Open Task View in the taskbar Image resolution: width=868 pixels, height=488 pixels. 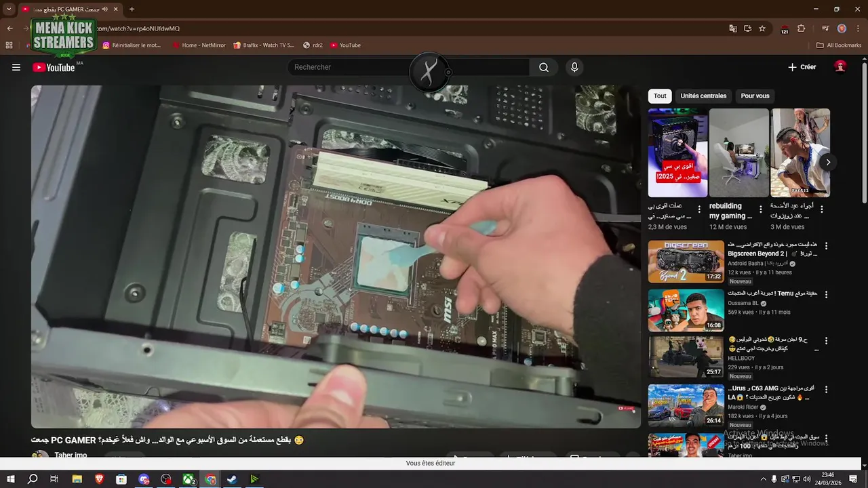[x=54, y=479]
